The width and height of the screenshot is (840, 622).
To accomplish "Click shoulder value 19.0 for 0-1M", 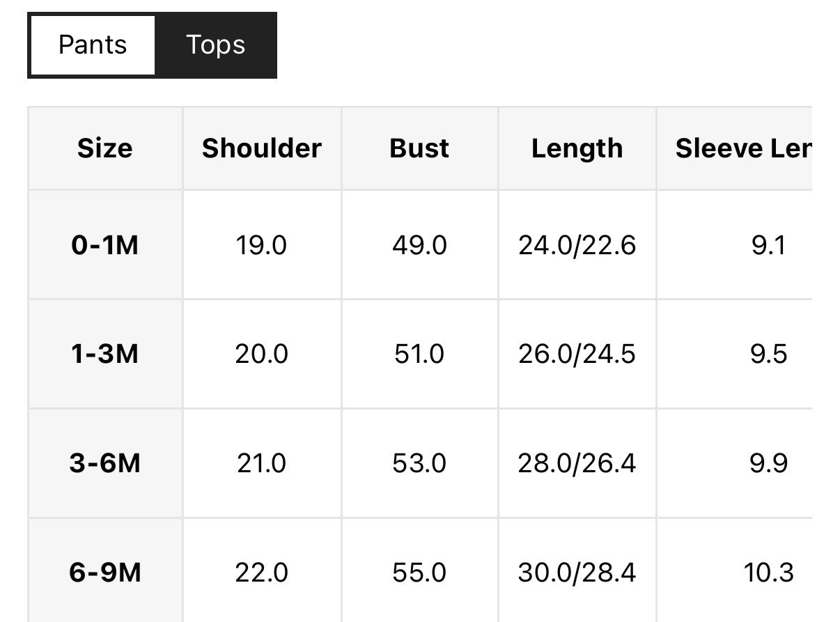I will 261,245.
